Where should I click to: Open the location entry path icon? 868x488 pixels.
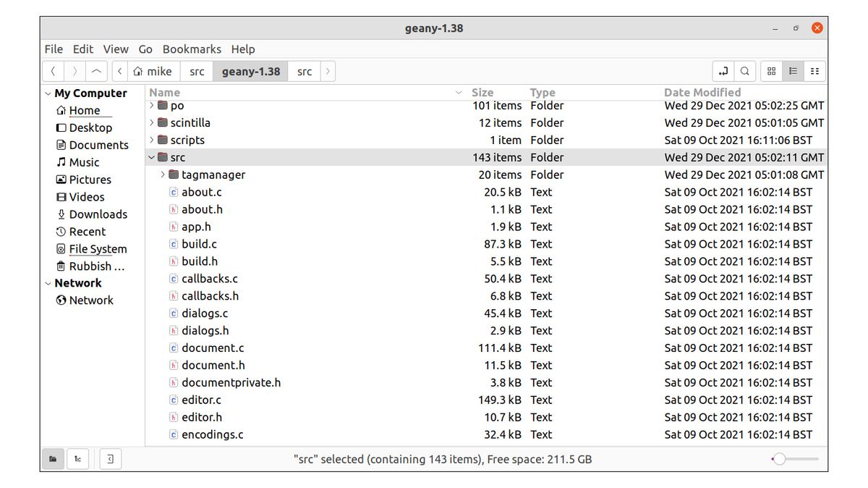(x=723, y=70)
